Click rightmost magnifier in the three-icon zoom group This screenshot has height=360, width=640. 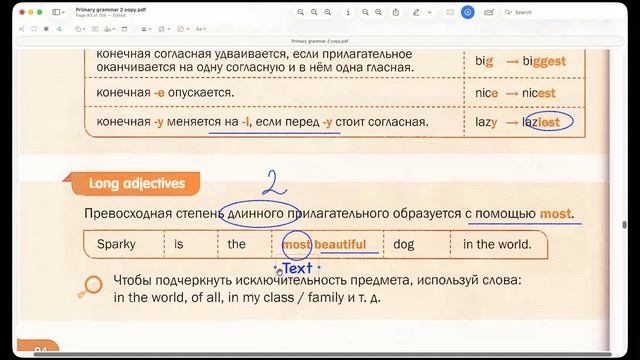(328, 12)
